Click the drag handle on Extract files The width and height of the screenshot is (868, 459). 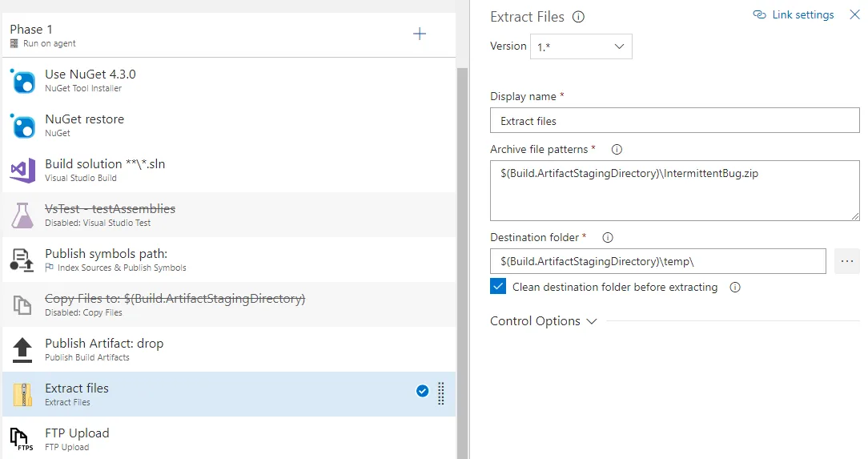(441, 393)
